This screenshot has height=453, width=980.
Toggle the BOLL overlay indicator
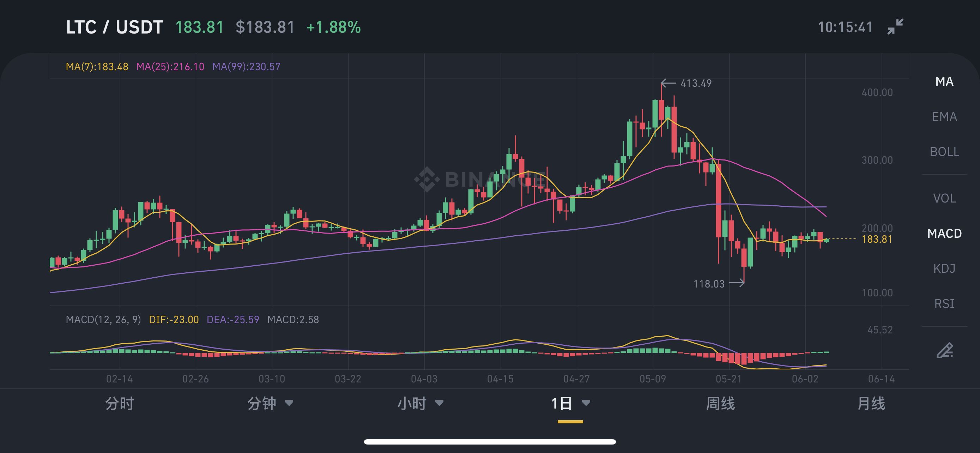[944, 152]
